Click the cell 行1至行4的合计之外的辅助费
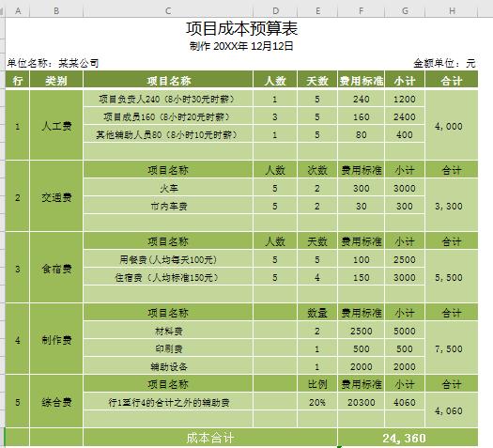This screenshot has width=493, height=448. [168, 402]
